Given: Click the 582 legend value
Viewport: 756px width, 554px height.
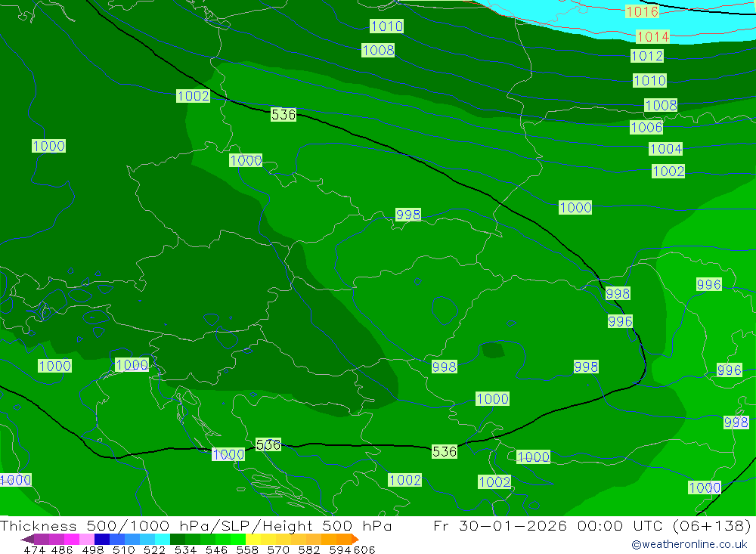Looking at the screenshot, I should click(x=308, y=549).
